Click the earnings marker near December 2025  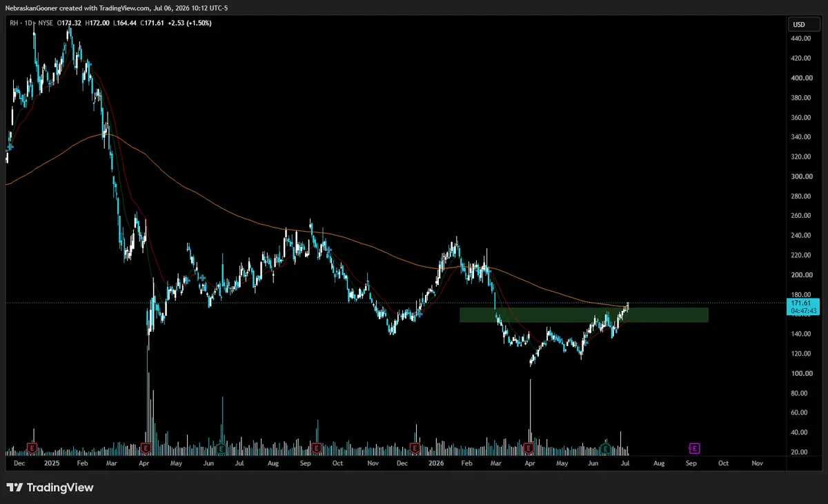[x=415, y=448]
